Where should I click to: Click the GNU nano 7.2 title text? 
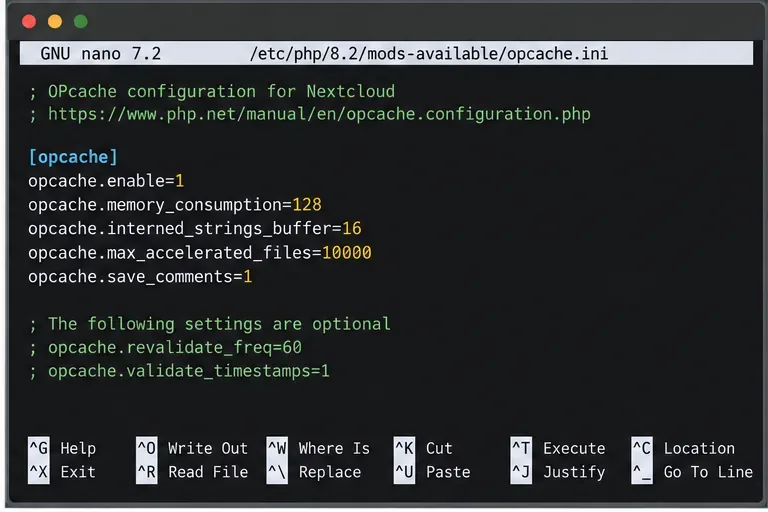pyautogui.click(x=100, y=53)
